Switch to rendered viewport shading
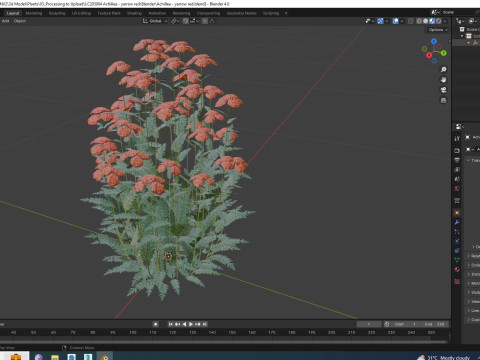This screenshot has width=480, height=360. (x=439, y=21)
